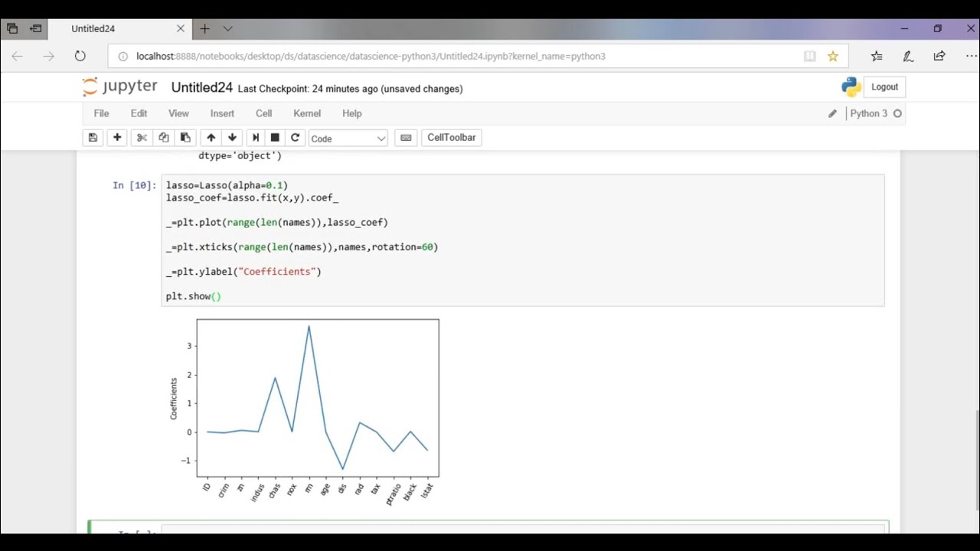Image resolution: width=980 pixels, height=551 pixels.
Task: Open the Kernel menu
Action: click(307, 113)
